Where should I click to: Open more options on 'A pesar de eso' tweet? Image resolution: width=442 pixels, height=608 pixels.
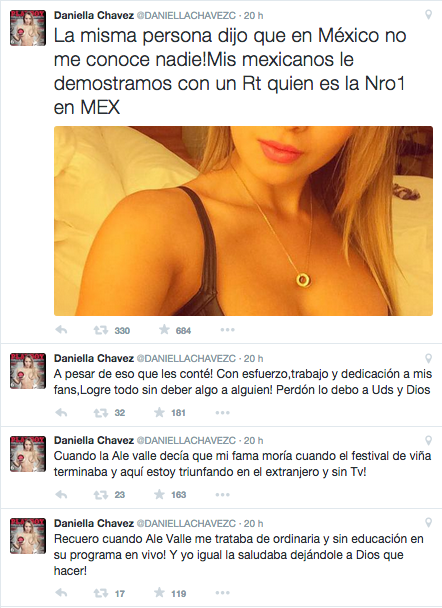click(223, 413)
